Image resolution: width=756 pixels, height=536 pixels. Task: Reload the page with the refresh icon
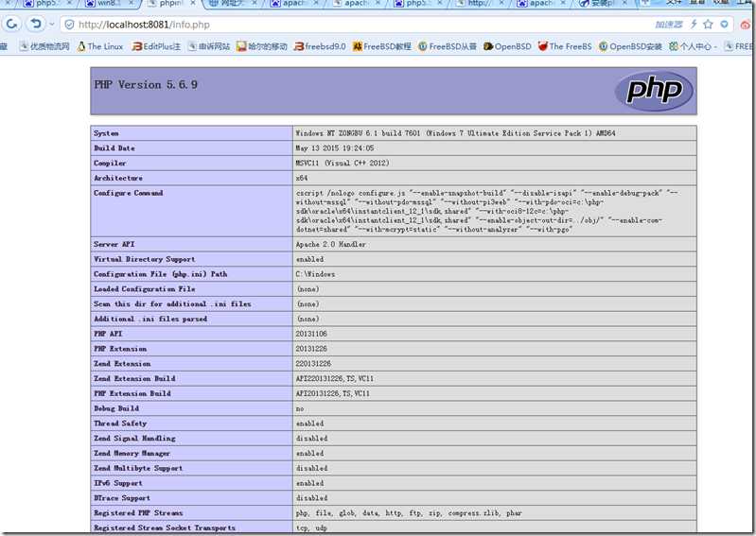point(11,23)
